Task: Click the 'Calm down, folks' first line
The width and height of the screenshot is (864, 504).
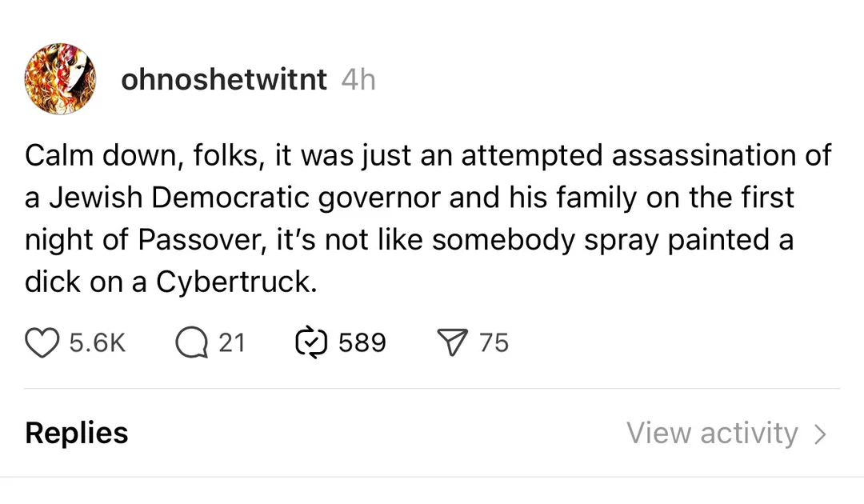Action: pos(428,154)
